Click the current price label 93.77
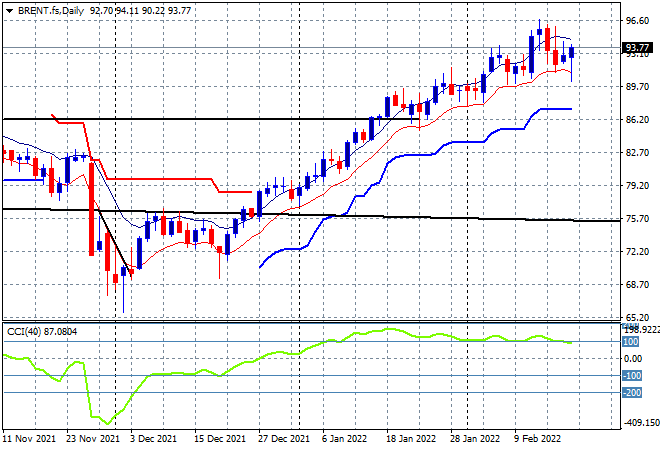The width and height of the screenshot is (660, 450). (637, 48)
